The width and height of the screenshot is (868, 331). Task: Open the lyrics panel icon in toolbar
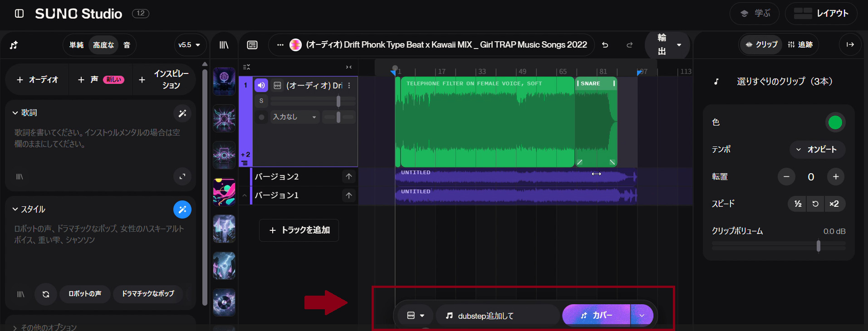point(252,45)
